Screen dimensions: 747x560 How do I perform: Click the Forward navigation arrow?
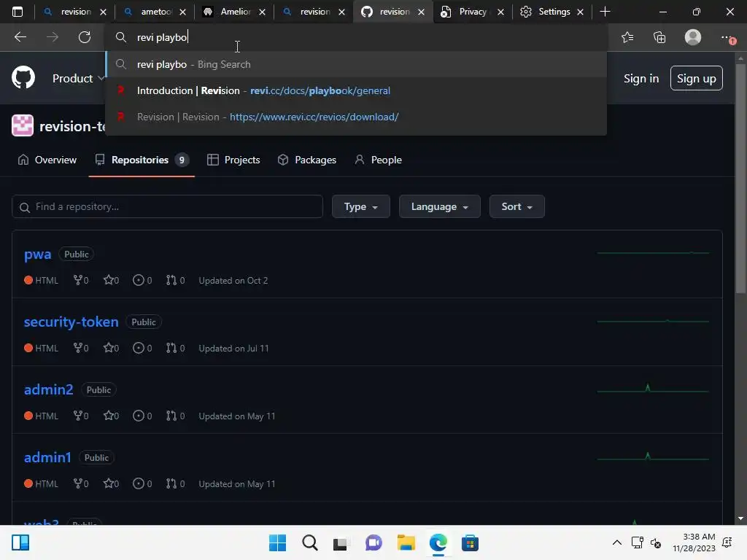pos(53,37)
